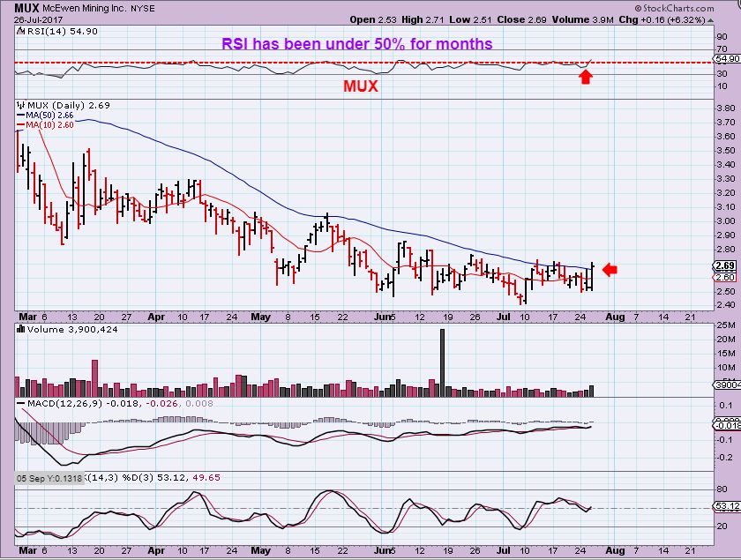Click the Volume legend bar icon
The height and width of the screenshot is (560, 741).
tap(21, 329)
